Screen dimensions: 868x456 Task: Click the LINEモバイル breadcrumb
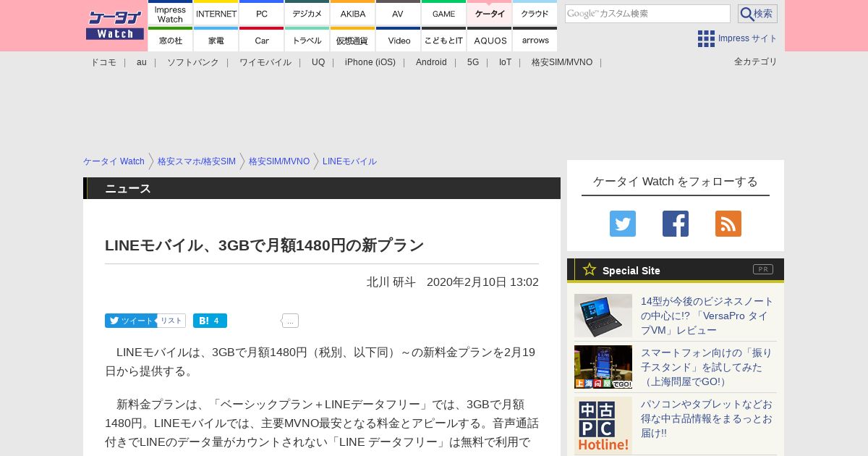point(349,161)
